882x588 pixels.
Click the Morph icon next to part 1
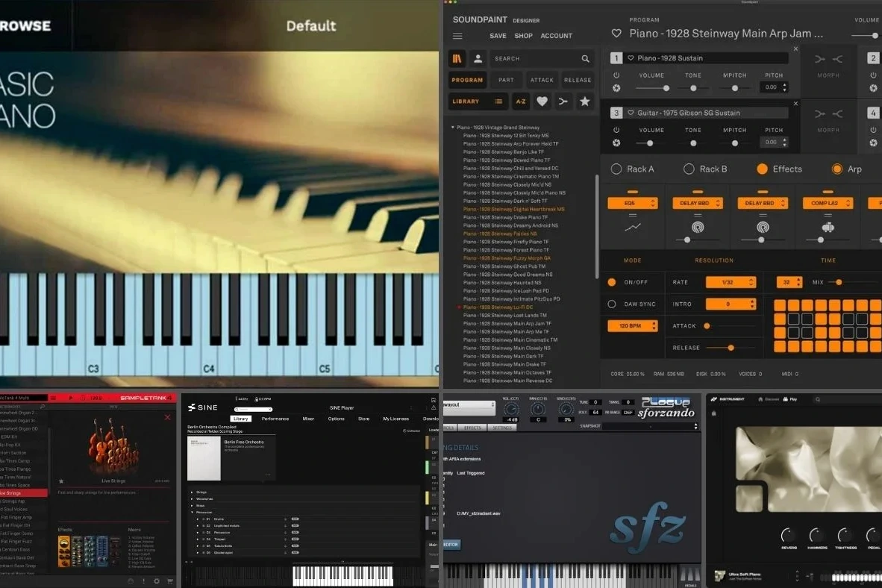(828, 59)
